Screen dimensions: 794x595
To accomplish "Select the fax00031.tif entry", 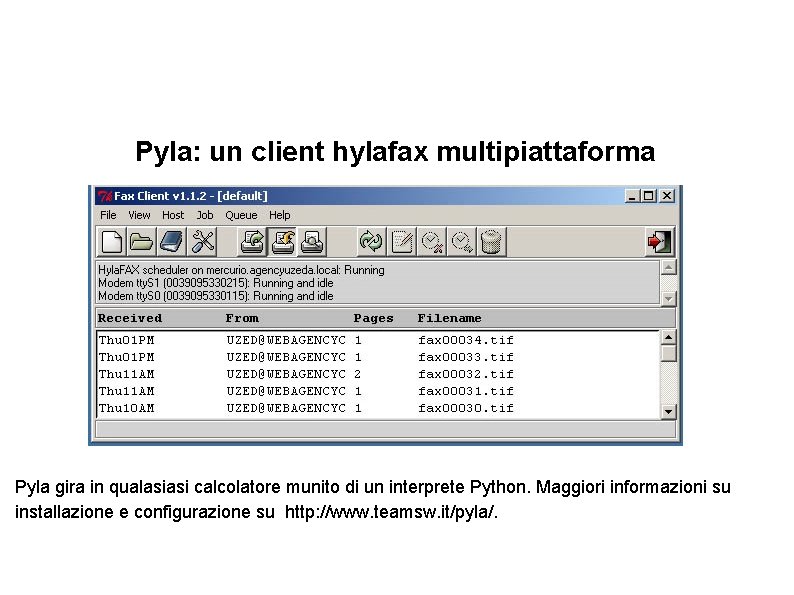I will [378, 391].
